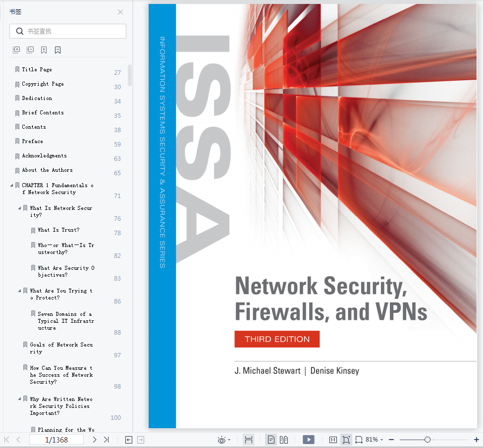Switch to single page layout

[271, 440]
